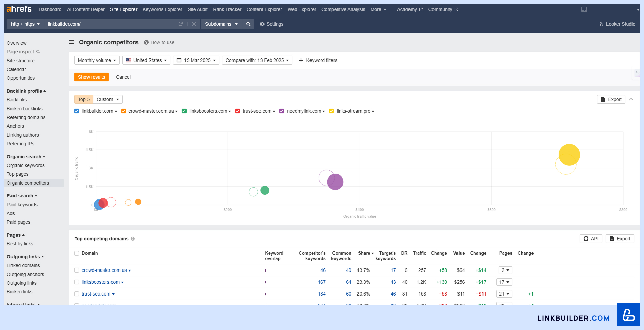Image resolution: width=644 pixels, height=330 pixels.
Task: Click Top competing domains help icon
Action: 133,239
